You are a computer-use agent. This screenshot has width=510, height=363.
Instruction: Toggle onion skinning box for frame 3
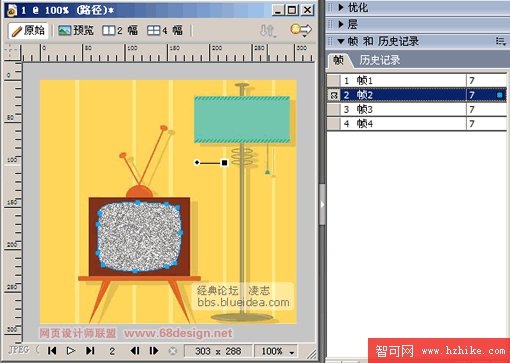334,109
